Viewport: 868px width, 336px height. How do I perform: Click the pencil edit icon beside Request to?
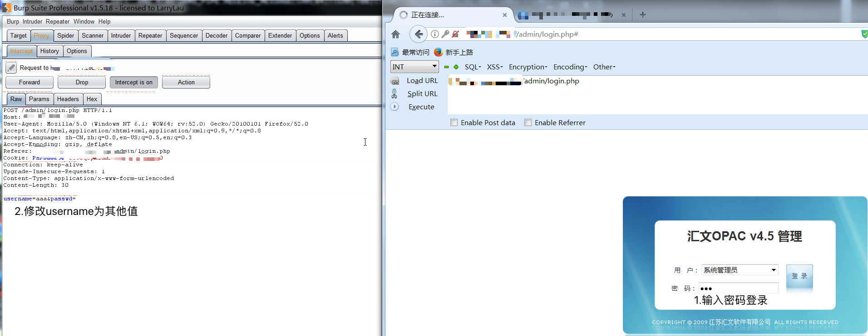coord(11,68)
